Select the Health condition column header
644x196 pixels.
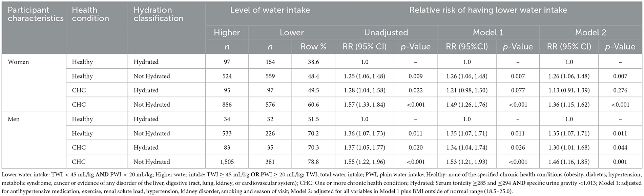[90, 14]
